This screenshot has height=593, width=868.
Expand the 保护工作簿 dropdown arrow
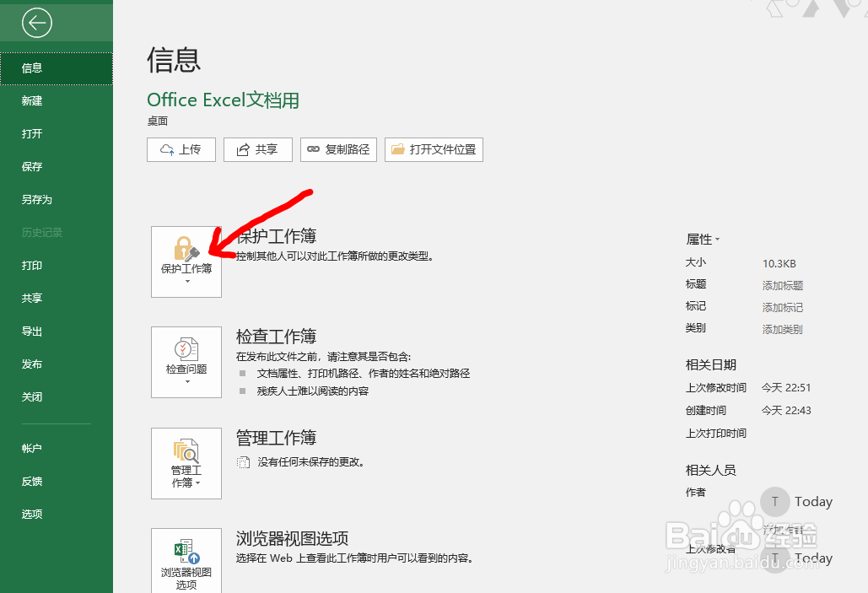[x=186, y=279]
